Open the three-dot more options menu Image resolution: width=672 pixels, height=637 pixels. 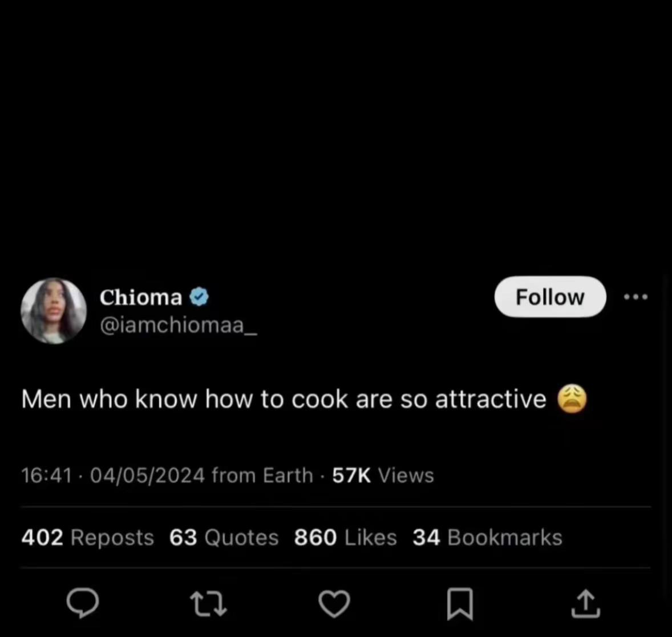[x=636, y=297]
